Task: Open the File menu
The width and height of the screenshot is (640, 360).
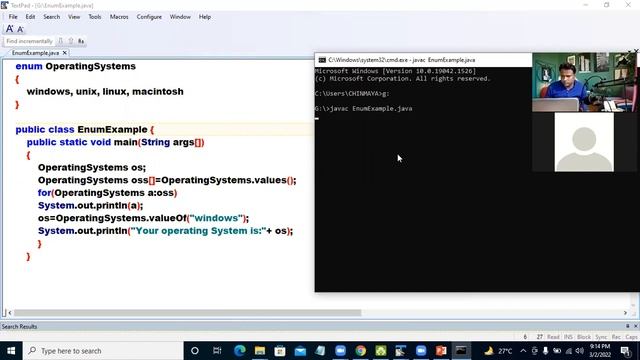Action: point(13,17)
